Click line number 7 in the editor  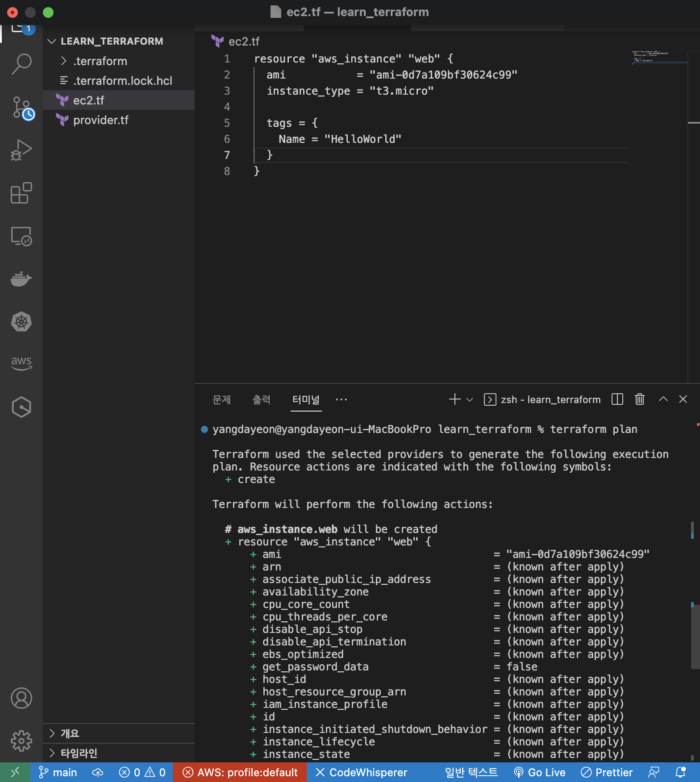tap(227, 155)
